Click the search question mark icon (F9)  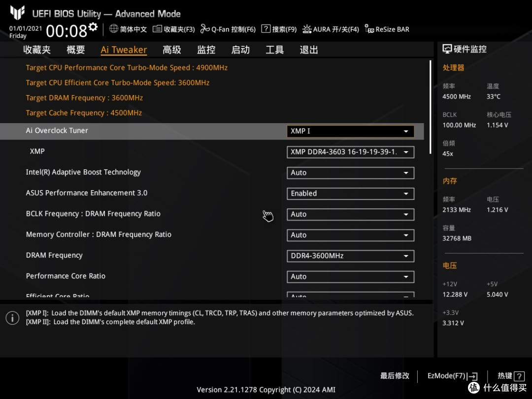266,29
